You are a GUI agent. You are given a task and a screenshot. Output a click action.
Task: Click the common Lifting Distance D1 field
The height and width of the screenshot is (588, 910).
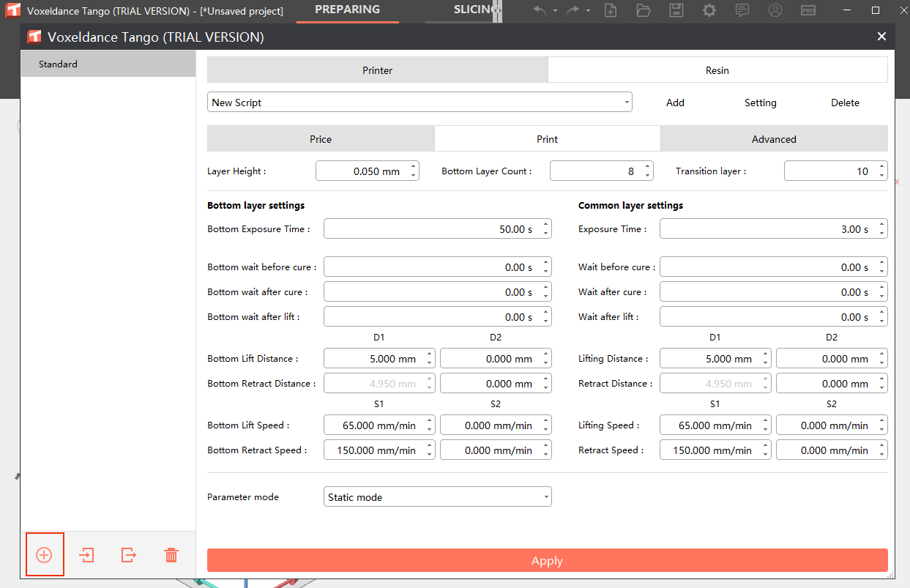715,359
